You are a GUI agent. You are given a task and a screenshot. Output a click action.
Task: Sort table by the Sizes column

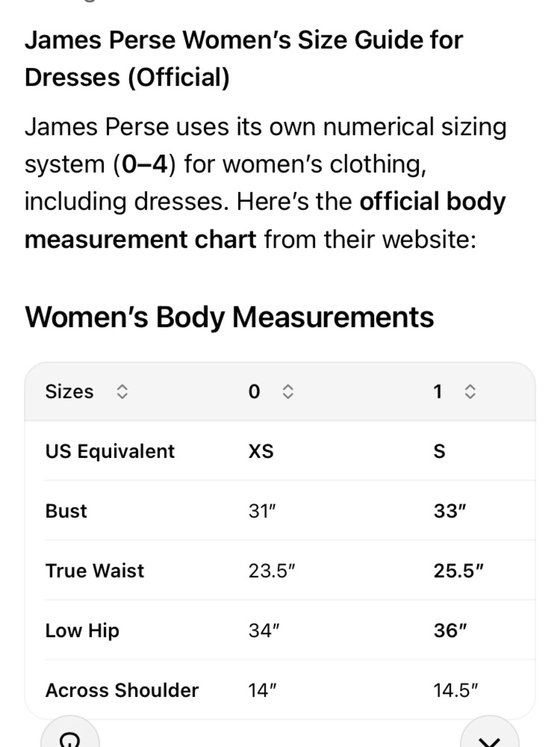coord(122,392)
